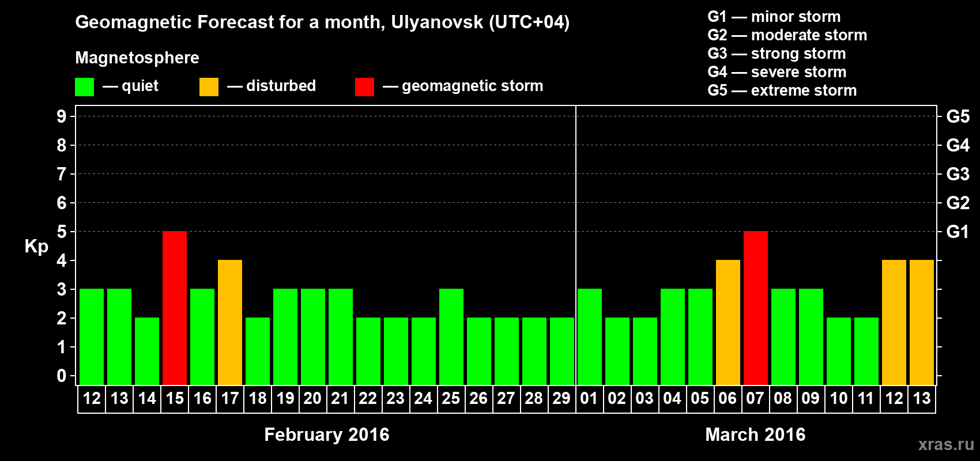This screenshot has width=980, height=461.
Task: Click date label 17 in February
Action: pos(230,399)
